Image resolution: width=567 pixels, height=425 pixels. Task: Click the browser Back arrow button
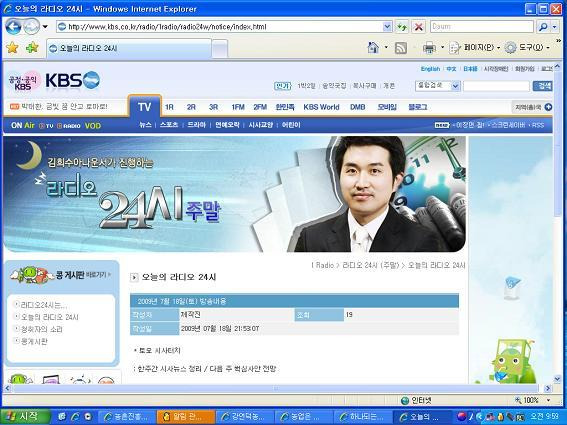point(13,27)
